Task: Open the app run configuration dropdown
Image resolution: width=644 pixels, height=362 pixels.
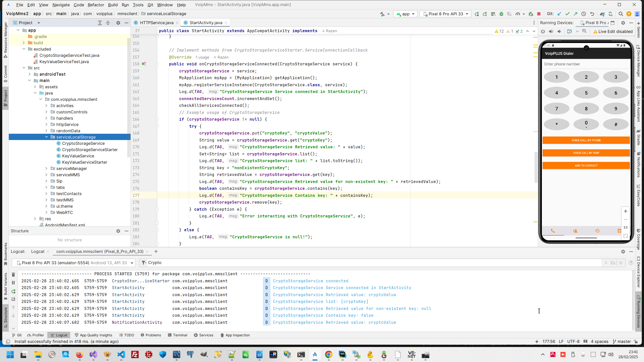Action: click(406, 14)
